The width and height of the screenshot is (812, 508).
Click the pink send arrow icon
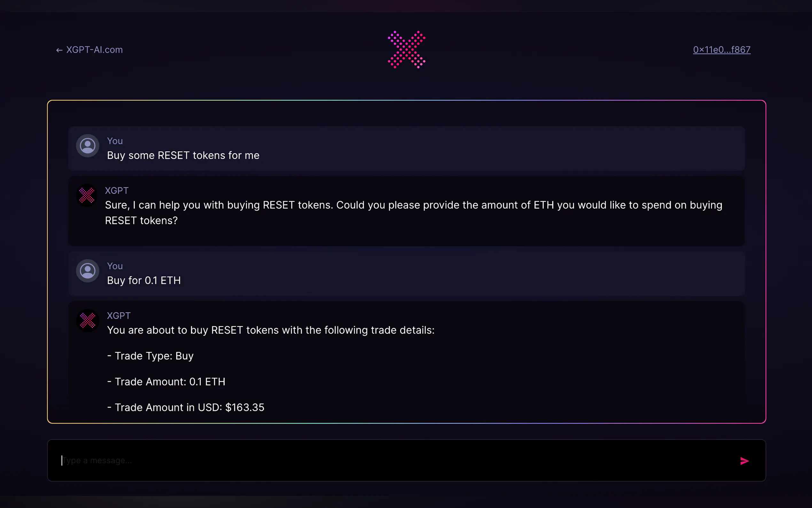(744, 461)
